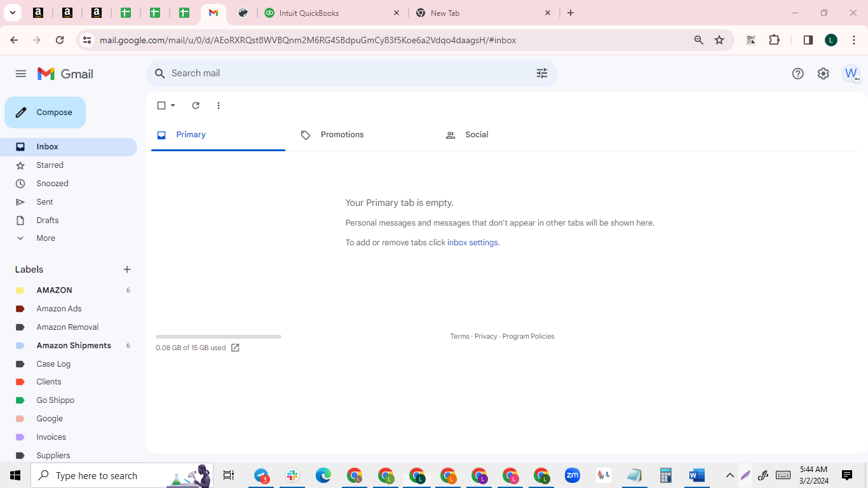Screen dimensions: 868x488
Task: Create a new label with the plus icon
Action: (x=127, y=269)
